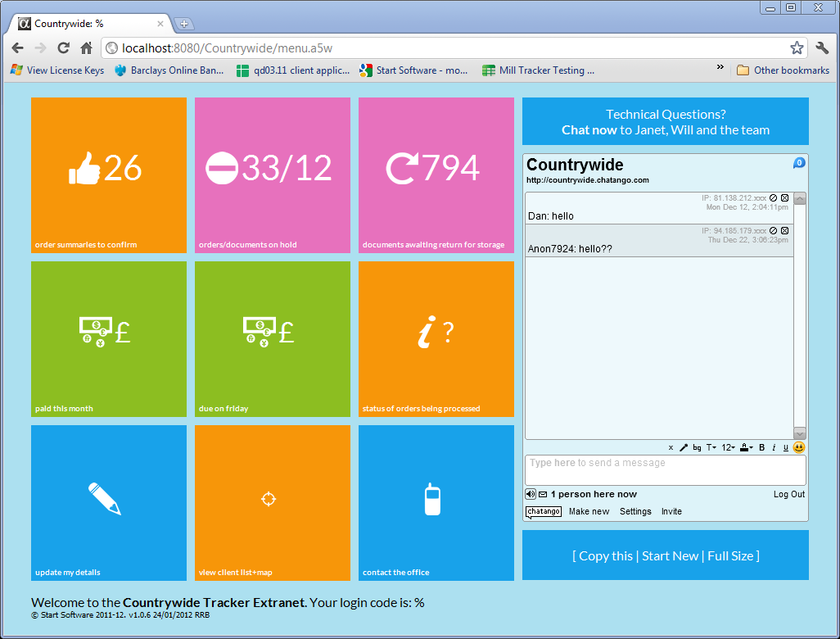Toggle underline formatting for chat text
Screen dimensions: 840x639
(785, 447)
